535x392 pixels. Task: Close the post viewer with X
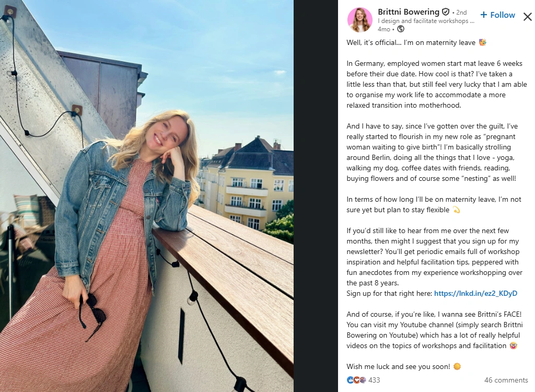tap(528, 16)
